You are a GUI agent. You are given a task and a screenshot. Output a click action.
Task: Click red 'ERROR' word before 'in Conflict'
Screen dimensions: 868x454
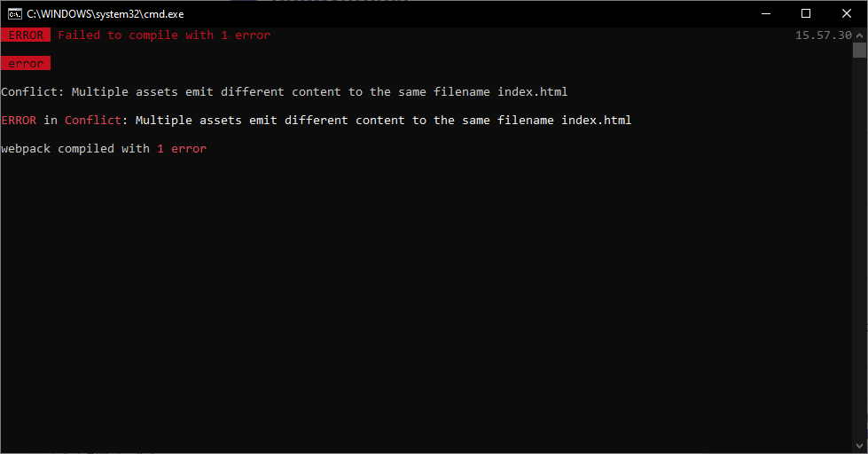point(19,120)
